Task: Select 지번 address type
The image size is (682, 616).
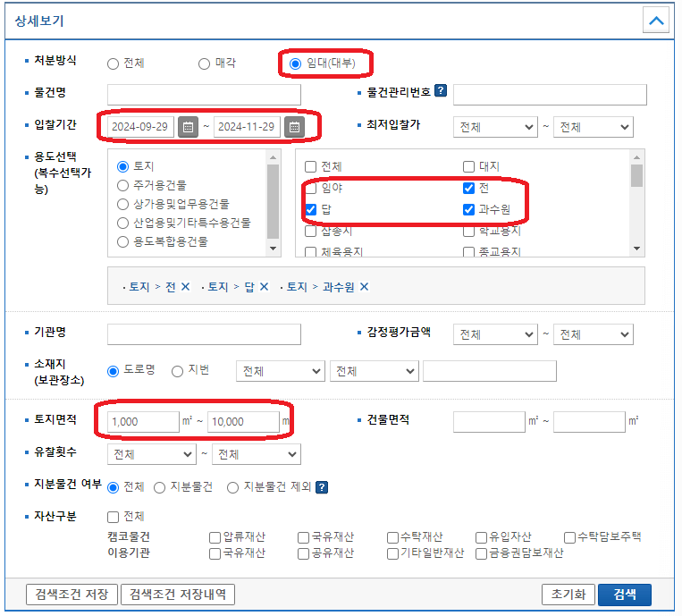Action: tap(177, 371)
